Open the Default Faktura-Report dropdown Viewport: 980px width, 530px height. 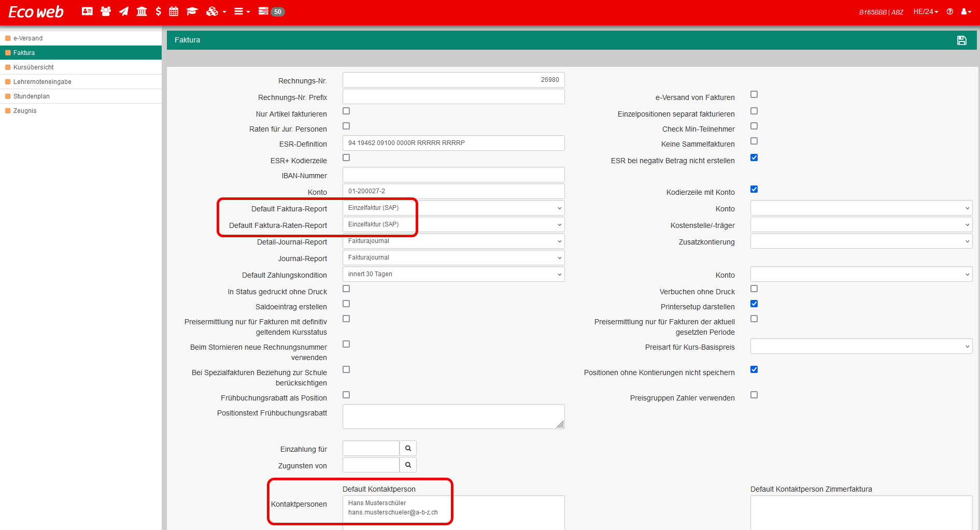pos(453,208)
